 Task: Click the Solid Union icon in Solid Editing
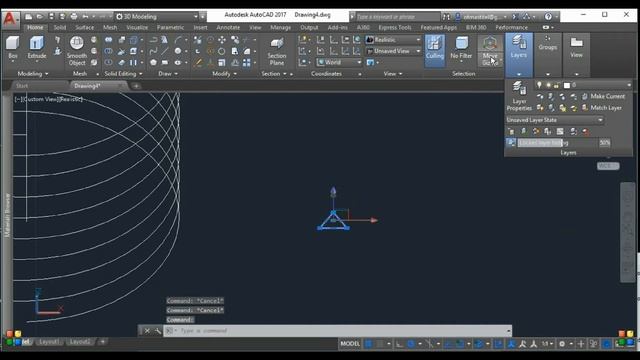[108, 40]
